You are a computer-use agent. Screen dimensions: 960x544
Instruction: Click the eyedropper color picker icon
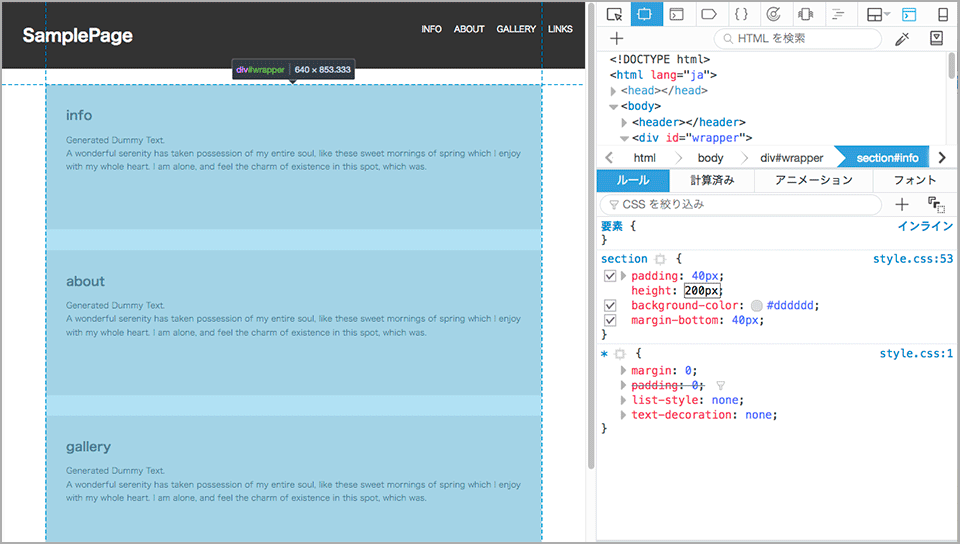[901, 39]
